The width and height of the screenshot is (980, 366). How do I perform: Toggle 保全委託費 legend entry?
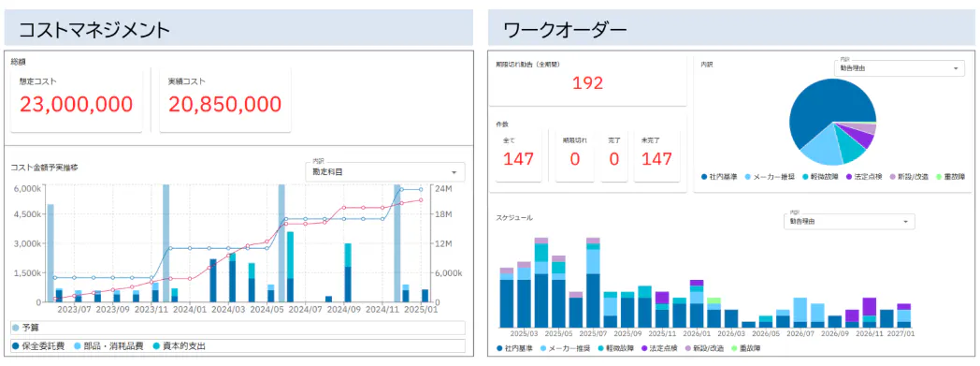point(38,346)
